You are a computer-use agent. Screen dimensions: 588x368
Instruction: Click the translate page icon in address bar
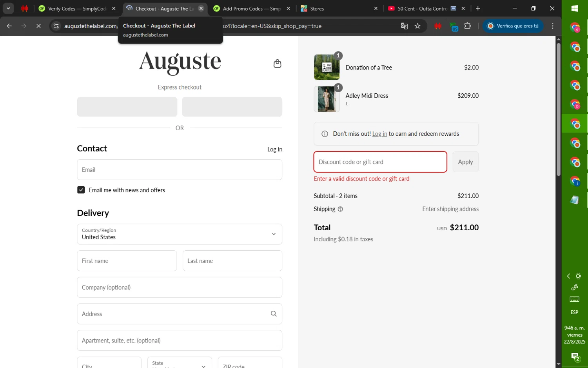tap(404, 26)
